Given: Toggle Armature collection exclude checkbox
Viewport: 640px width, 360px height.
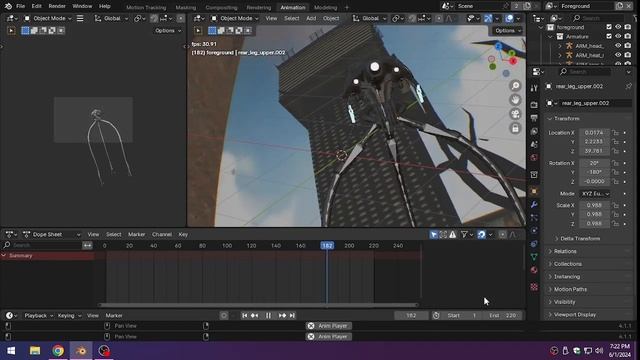Looking at the screenshot, I should coord(609,36).
